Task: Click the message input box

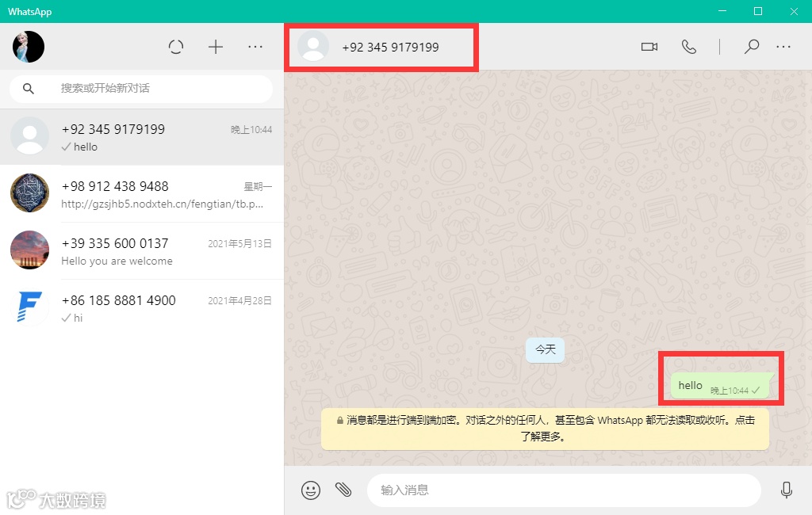Action: pos(564,490)
